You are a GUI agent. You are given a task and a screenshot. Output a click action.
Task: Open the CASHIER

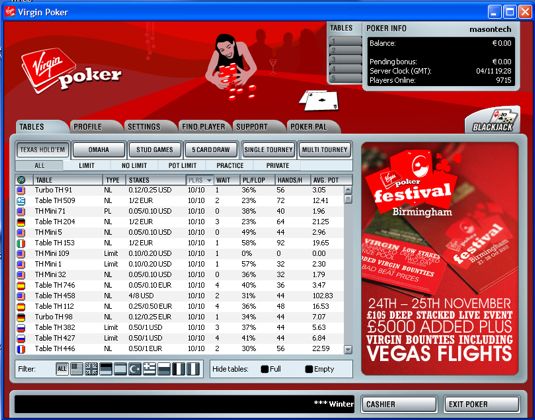[399, 404]
